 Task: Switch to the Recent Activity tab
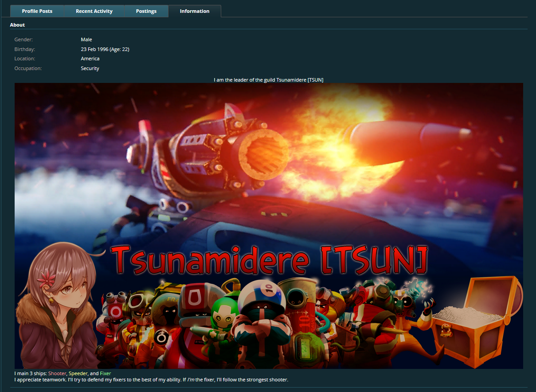[94, 11]
